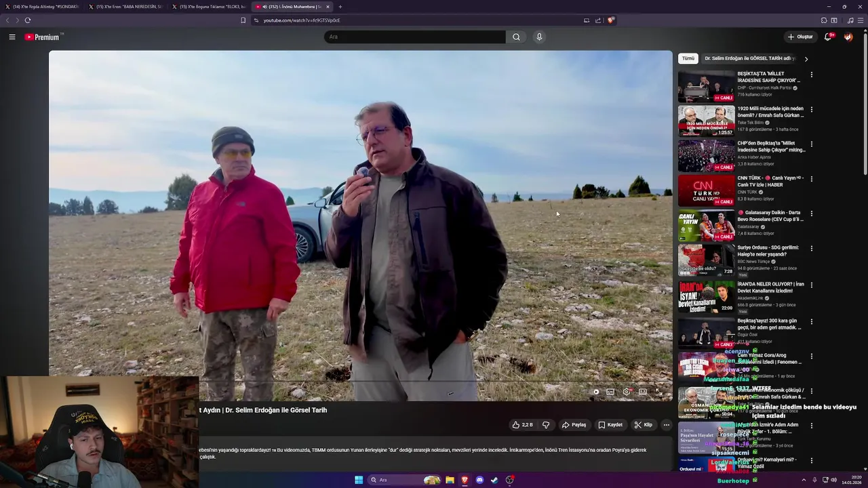Viewport: 868px width, 488px height.
Task: Open the Oluştur create menu
Action: tap(800, 37)
